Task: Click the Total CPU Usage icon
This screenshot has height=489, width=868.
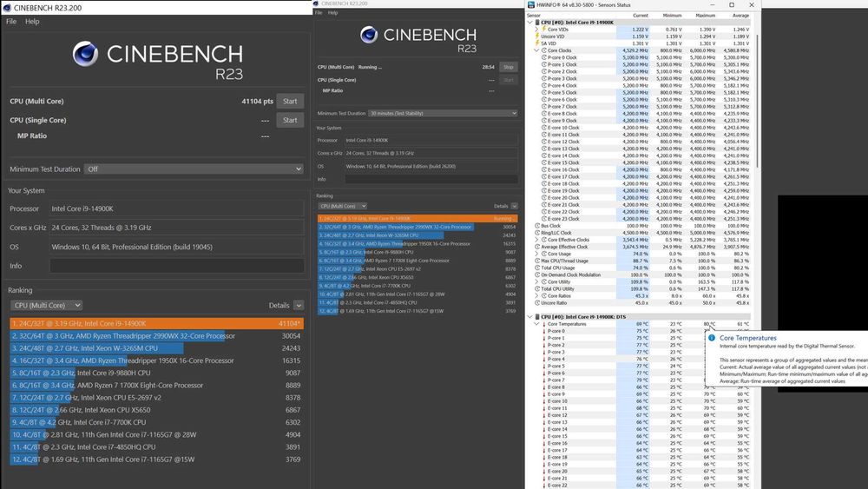Action: tap(537, 268)
